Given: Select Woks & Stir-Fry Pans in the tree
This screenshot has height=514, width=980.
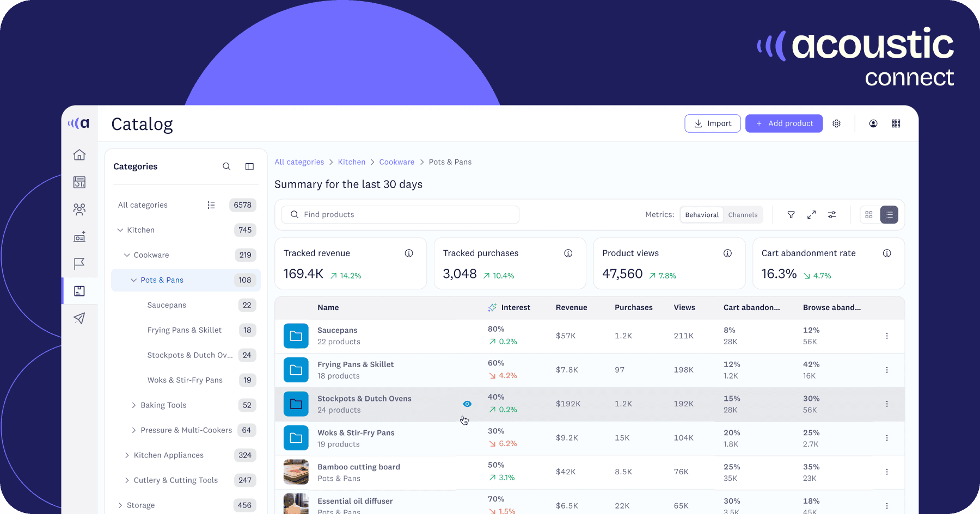Looking at the screenshot, I should (x=186, y=380).
